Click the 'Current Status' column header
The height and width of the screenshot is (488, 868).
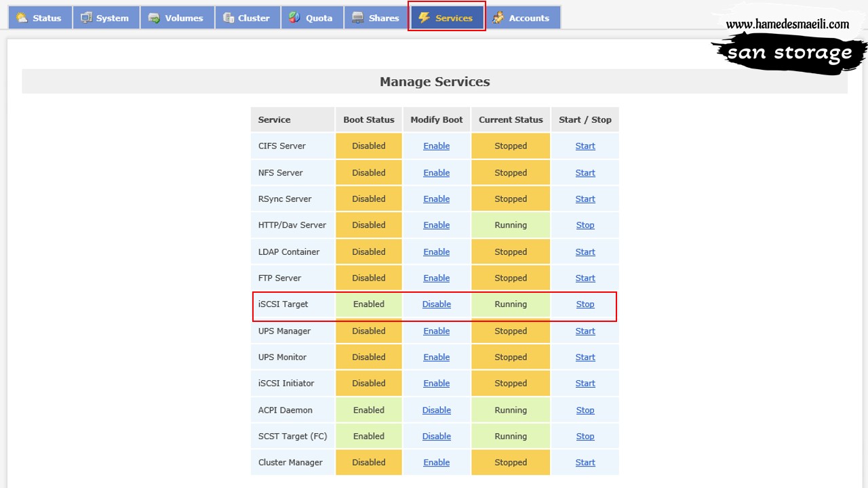coord(511,119)
